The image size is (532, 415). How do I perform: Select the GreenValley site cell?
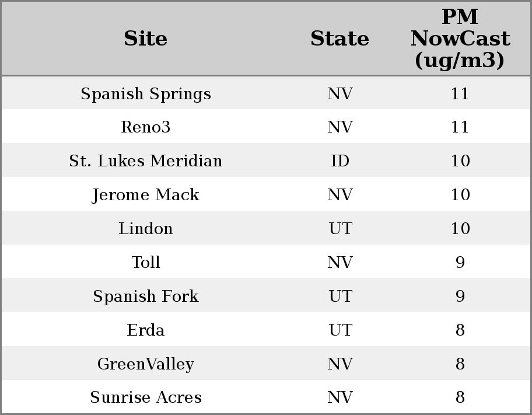[146, 364]
